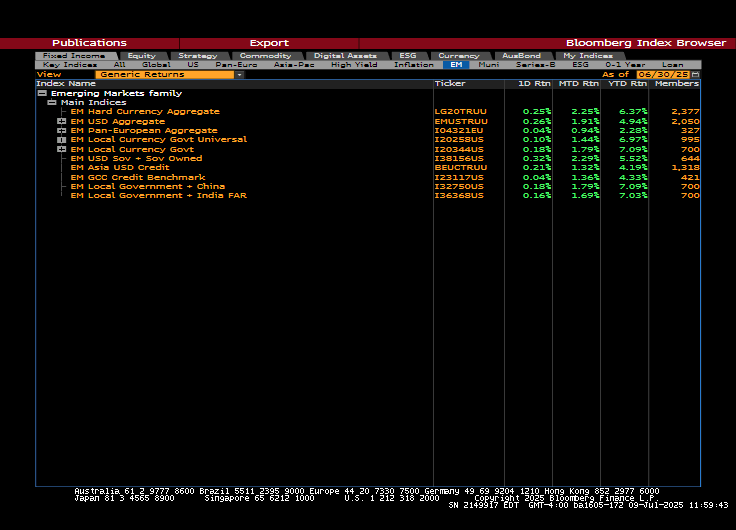
Task: Click the As of date field
Action: point(663,75)
